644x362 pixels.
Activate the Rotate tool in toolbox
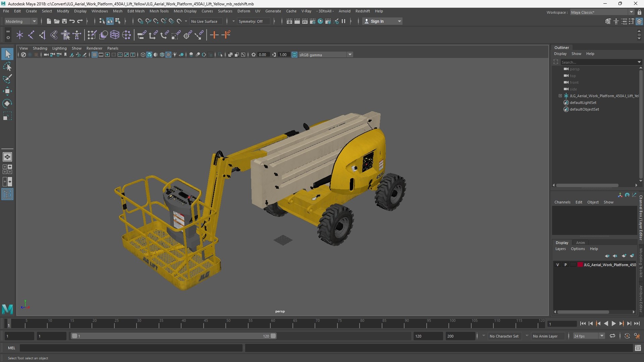coord(7,104)
